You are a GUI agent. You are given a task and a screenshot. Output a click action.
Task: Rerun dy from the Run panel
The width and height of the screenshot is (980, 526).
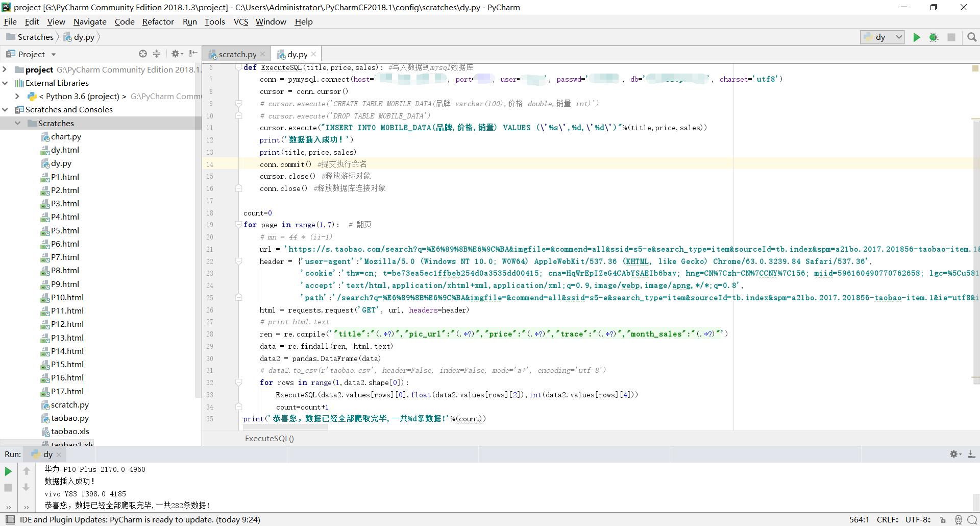(x=8, y=471)
